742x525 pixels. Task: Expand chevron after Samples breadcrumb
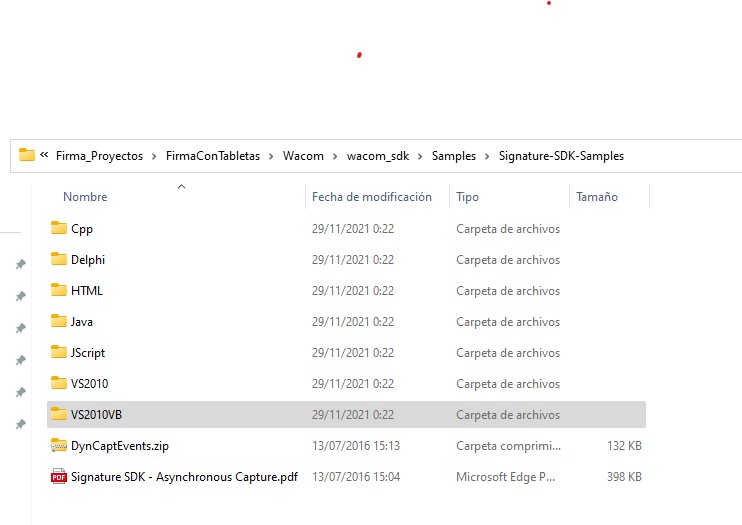(487, 156)
